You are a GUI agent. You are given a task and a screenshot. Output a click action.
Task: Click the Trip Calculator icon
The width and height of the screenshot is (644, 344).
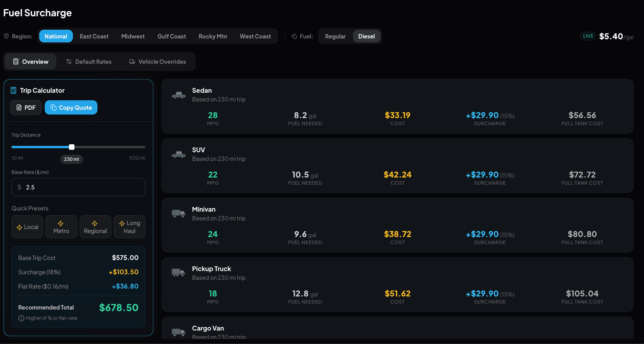[x=13, y=90]
